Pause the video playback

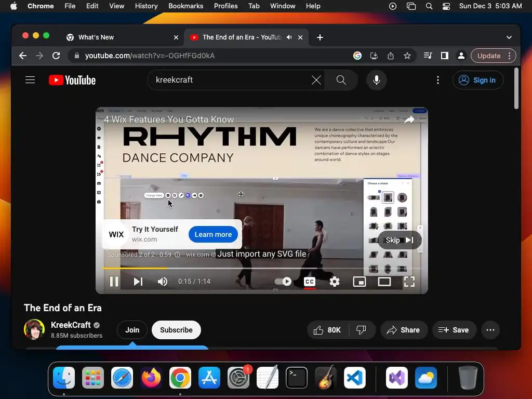tap(114, 282)
